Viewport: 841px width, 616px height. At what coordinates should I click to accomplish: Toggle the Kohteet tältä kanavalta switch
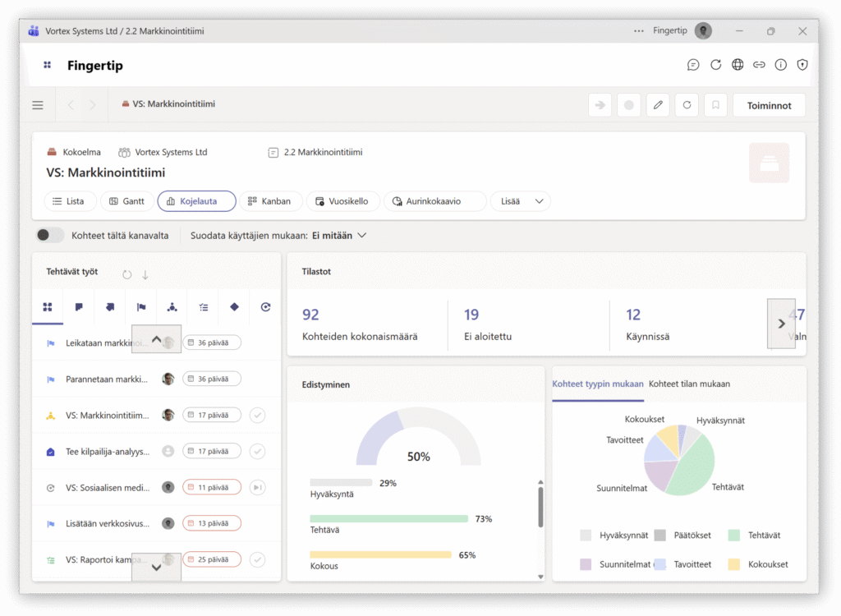point(50,236)
